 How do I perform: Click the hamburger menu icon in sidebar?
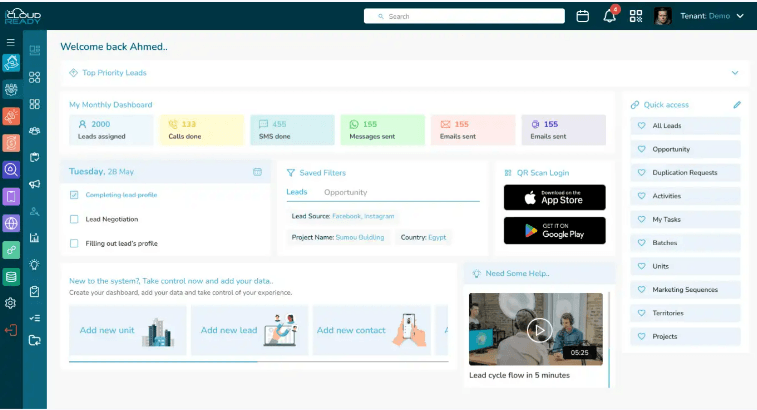coord(11,42)
